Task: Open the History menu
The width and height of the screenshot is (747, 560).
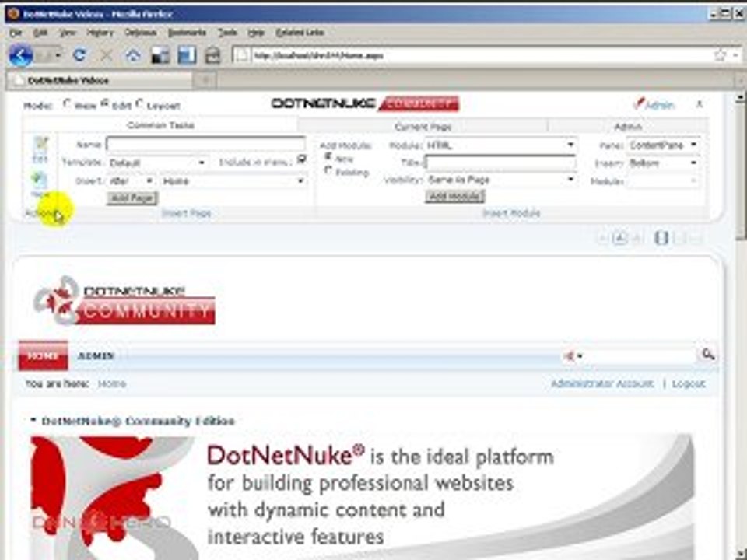Action: click(x=100, y=33)
